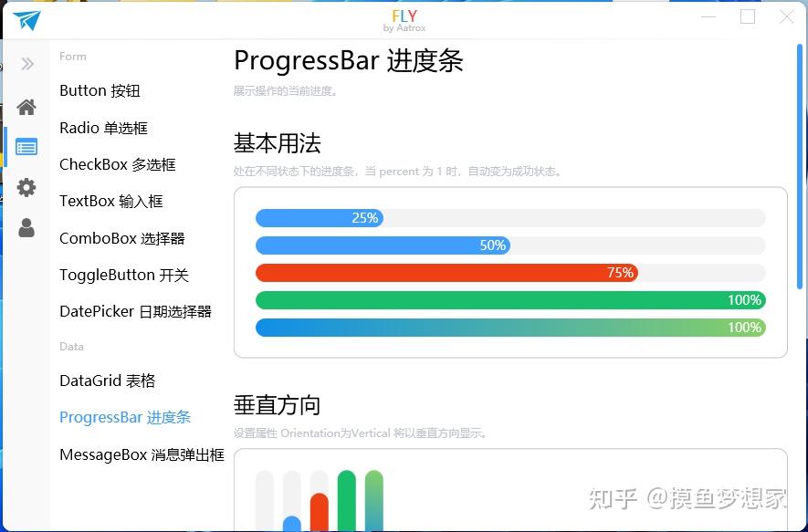Open the Button 按钮 page

click(99, 90)
